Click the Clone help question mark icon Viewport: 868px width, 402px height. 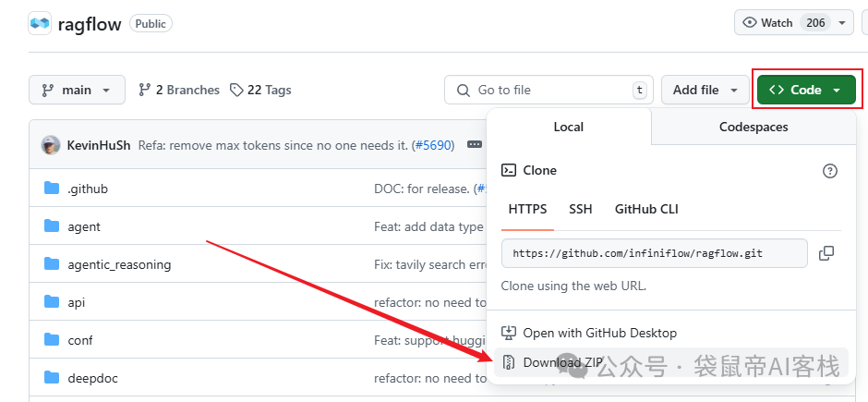tap(830, 171)
